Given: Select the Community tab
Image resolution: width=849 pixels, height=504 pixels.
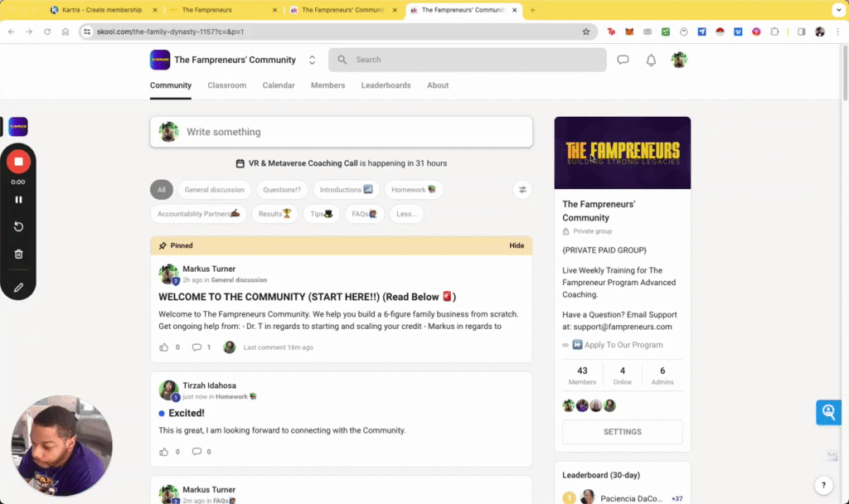Looking at the screenshot, I should (171, 85).
